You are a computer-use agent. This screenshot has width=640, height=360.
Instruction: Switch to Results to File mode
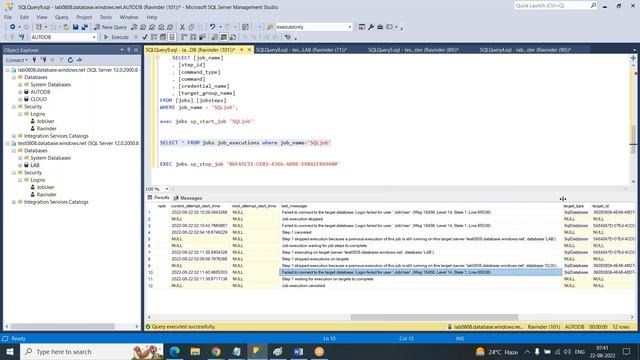pos(233,37)
